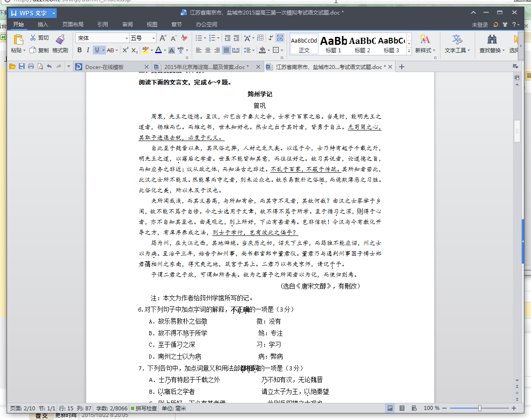Switch to the 视图 ribbon tab
The width and height of the screenshot is (531, 420).
tap(152, 25)
